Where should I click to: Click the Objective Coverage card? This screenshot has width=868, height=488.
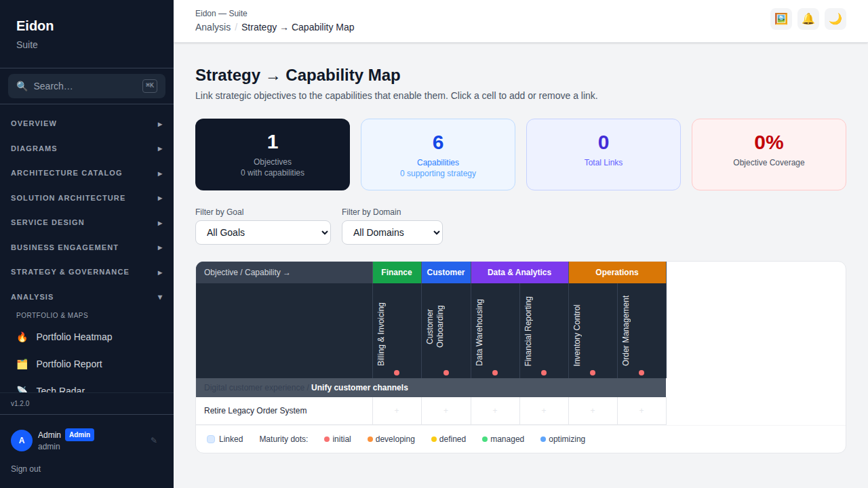tap(769, 155)
